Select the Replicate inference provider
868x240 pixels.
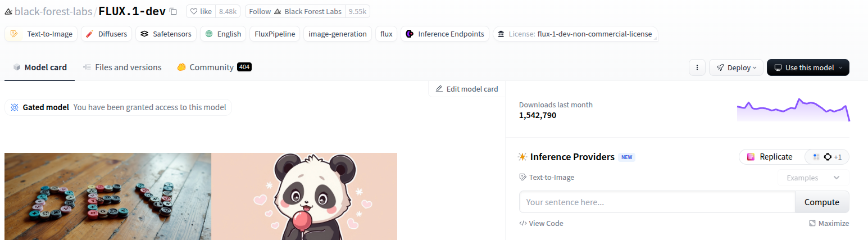(x=770, y=157)
